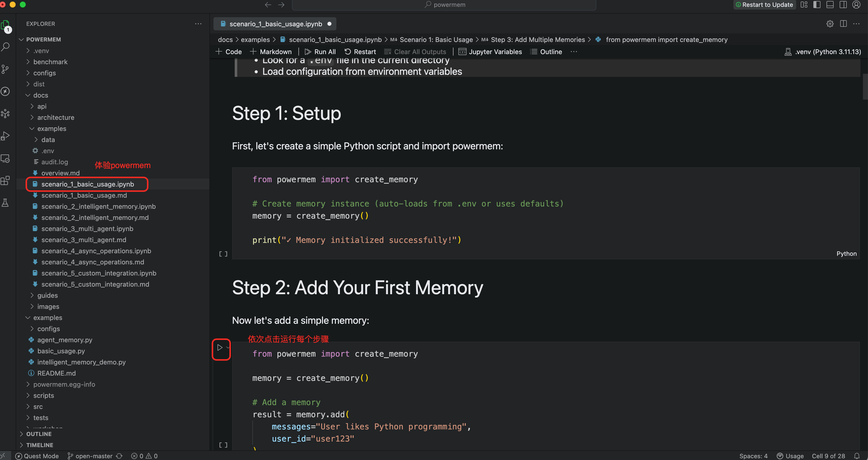Toggle the primary sidebar visibility
Viewport: 868px width, 460px height.
point(817,5)
